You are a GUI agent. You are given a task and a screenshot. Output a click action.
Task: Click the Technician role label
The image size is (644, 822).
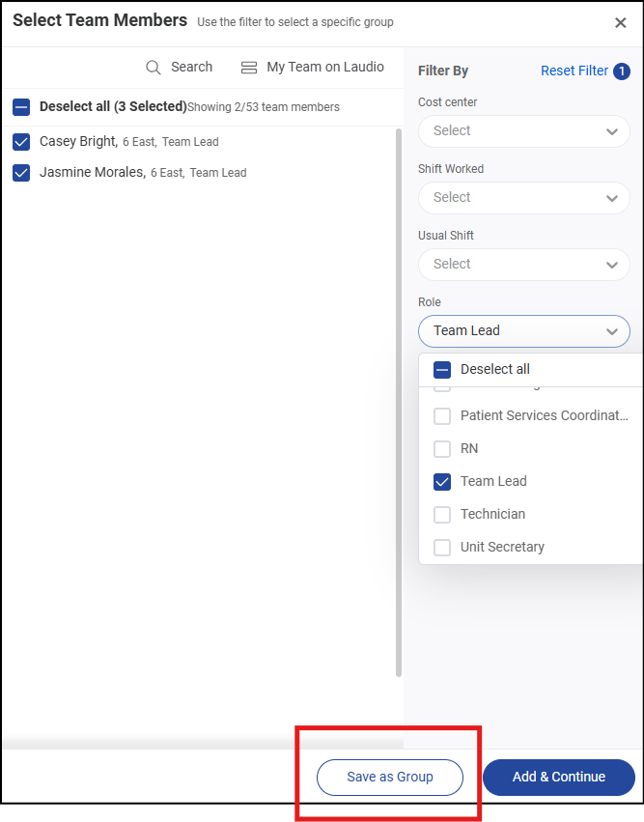tap(492, 514)
